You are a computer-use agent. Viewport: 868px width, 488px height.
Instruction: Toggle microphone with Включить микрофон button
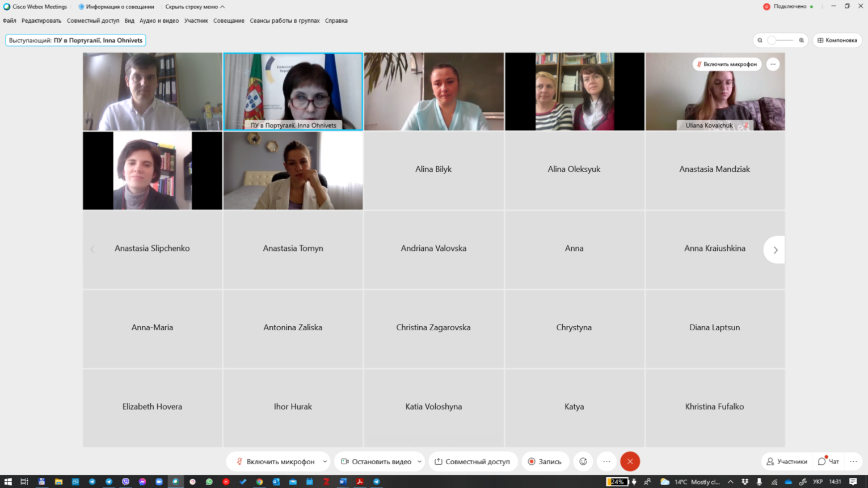(275, 461)
